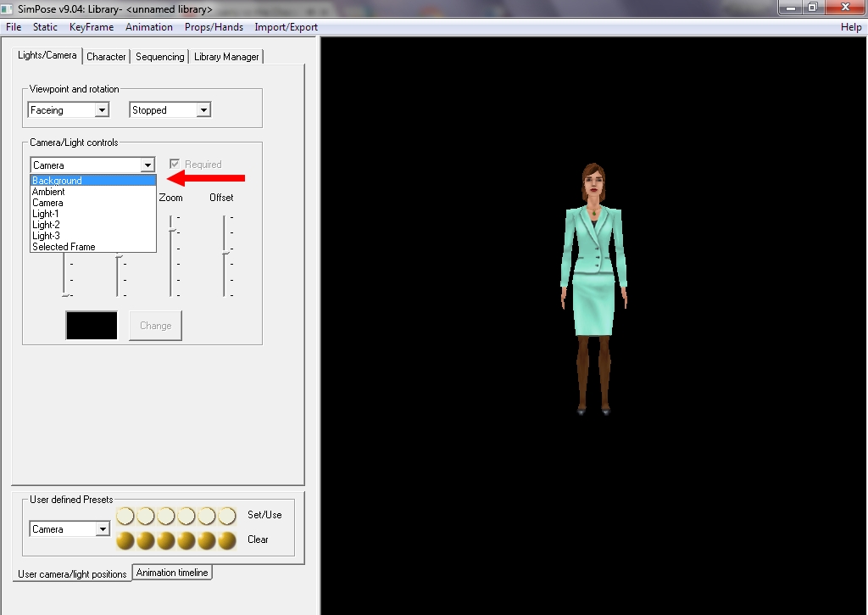868x615 pixels.
Task: Toggle the Required checkbox
Action: click(175, 165)
